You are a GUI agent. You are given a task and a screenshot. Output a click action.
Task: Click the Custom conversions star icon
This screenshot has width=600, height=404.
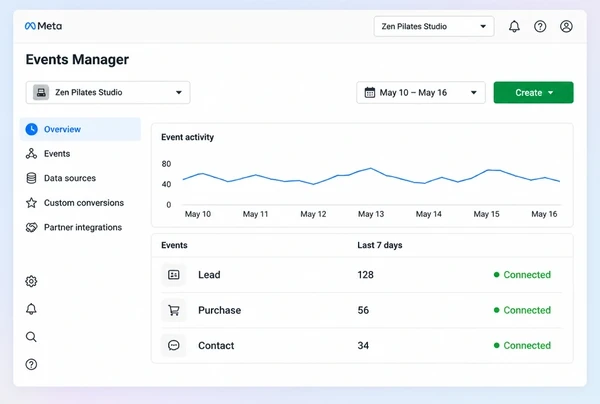[x=31, y=203]
